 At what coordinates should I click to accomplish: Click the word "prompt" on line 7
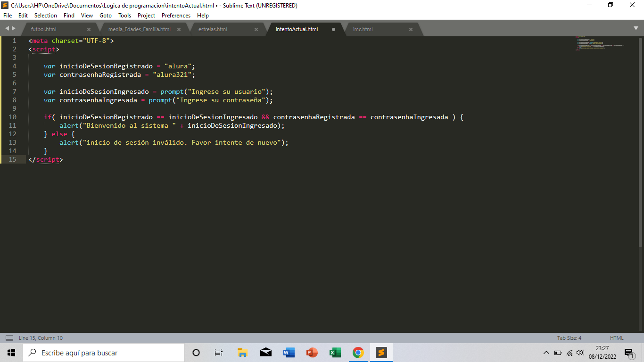click(172, 91)
